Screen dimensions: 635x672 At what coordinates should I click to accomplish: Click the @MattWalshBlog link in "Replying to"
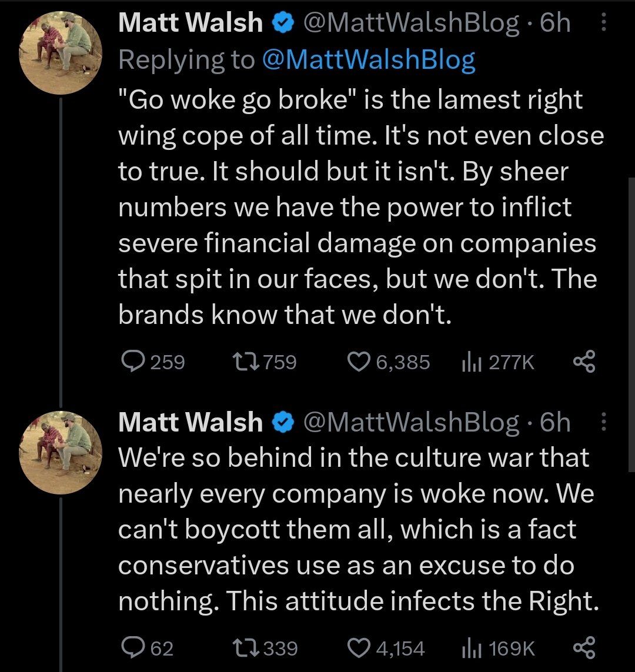(x=367, y=60)
